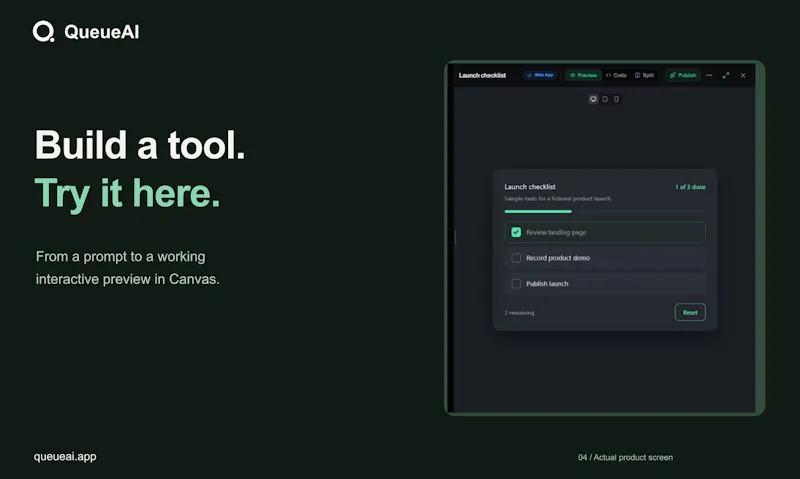This screenshot has width=800, height=479.
Task: Expand the canvas to fullscreen
Action: [726, 75]
